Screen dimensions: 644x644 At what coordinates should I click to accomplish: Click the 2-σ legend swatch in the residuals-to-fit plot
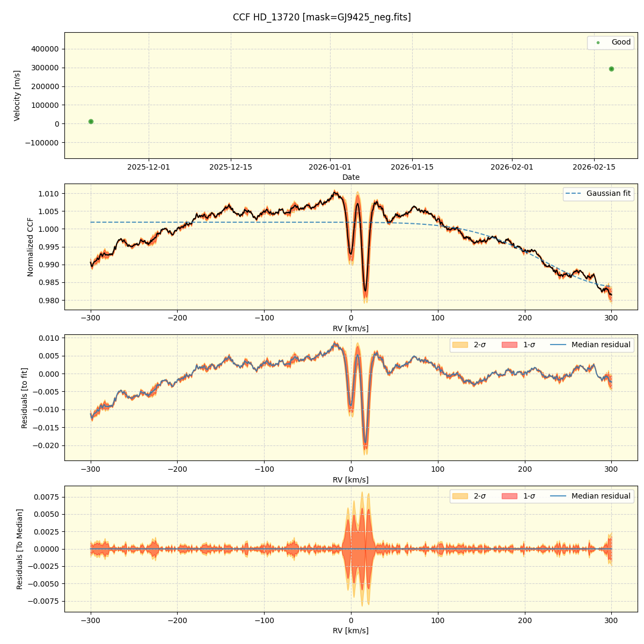coord(460,345)
